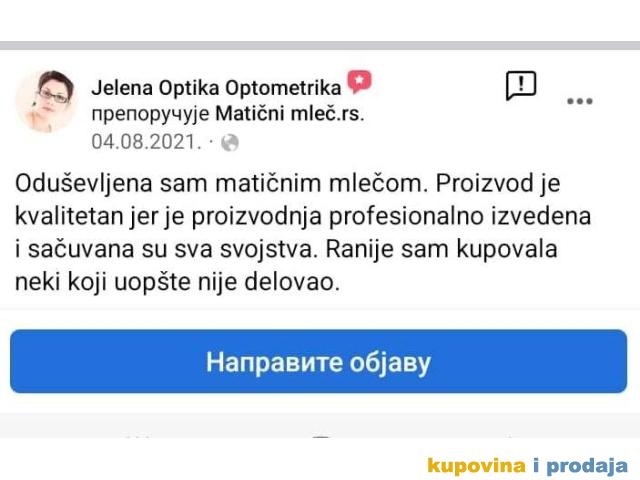Open Jelena's profile picture

coord(45,101)
